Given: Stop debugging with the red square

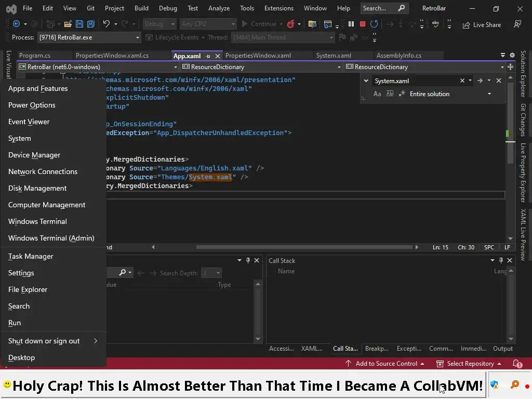Looking at the screenshot, I should 362,24.
